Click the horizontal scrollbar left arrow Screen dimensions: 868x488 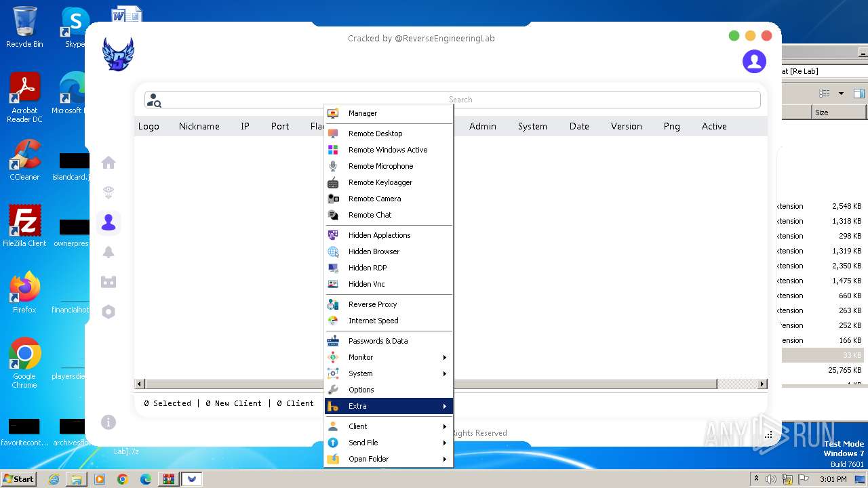coord(140,384)
